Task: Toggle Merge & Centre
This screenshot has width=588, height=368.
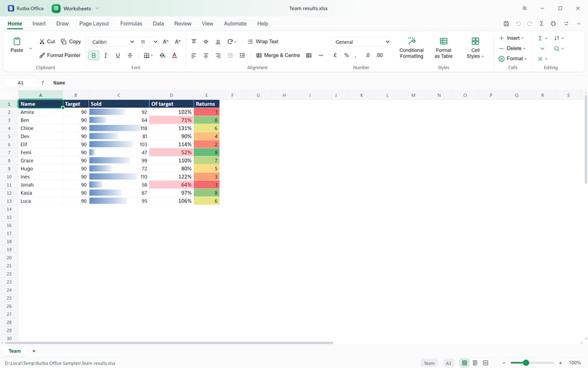Action: 278,56
